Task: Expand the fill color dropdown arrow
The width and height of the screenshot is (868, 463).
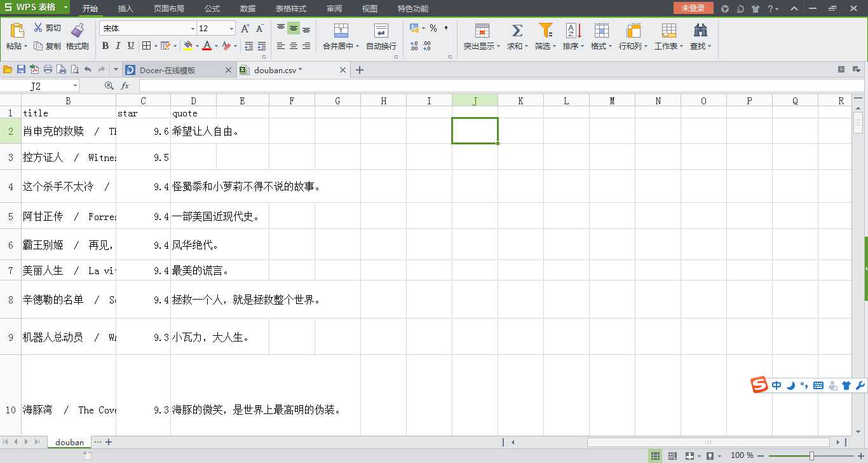Action: click(197, 46)
